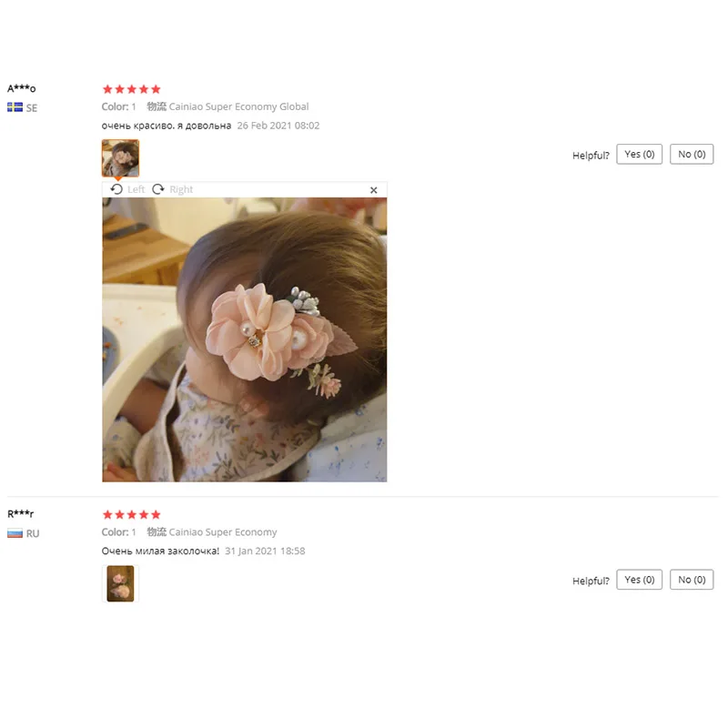Viewport: 728px width, 728px height.
Task: Click the five-star rating on A***o's review
Action: pos(131,88)
